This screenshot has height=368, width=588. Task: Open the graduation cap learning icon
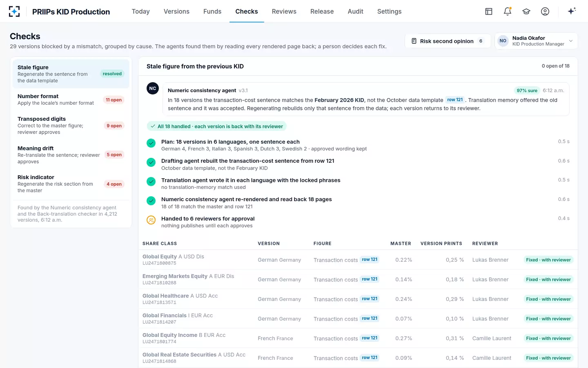[526, 11]
